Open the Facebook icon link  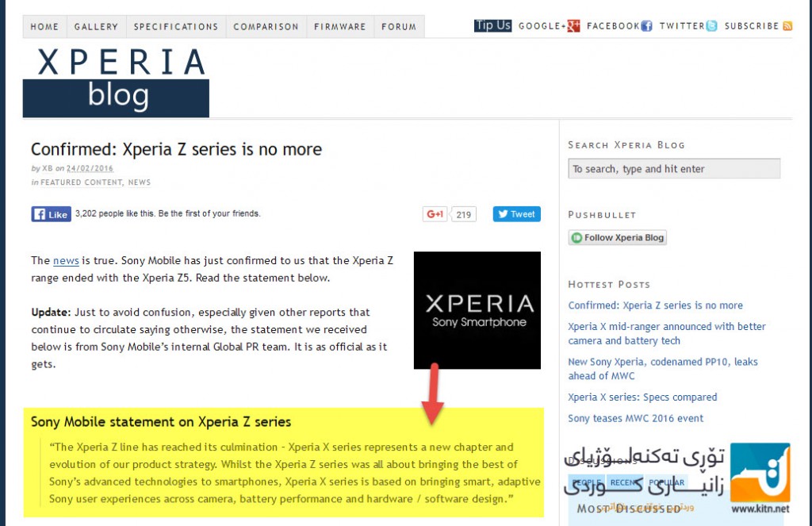(646, 26)
